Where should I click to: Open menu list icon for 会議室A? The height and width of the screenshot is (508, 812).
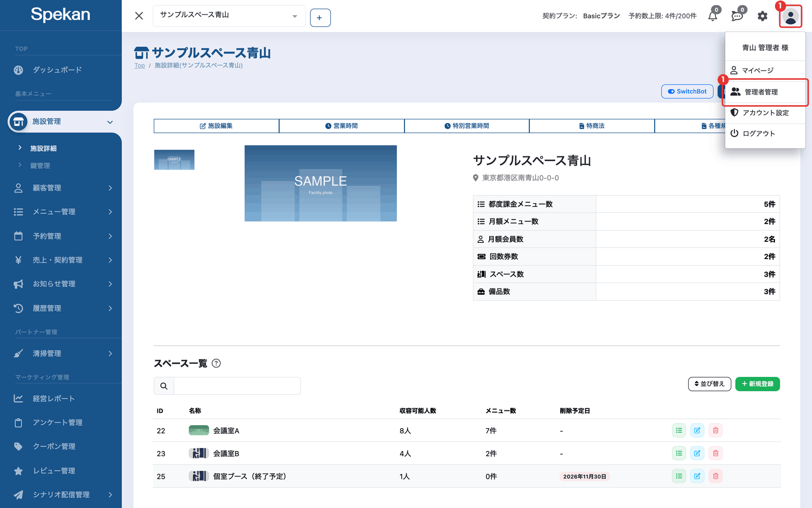click(x=679, y=431)
